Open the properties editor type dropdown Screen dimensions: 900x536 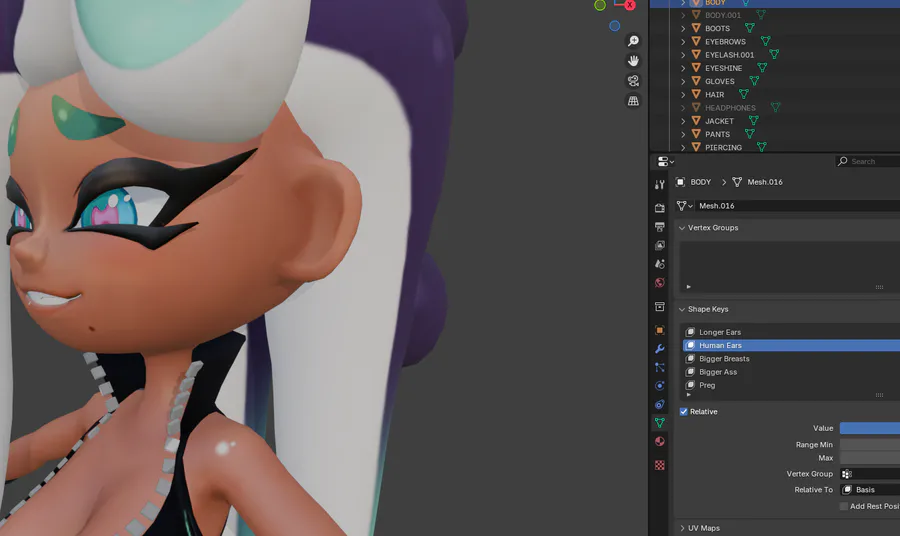pyautogui.click(x=666, y=162)
